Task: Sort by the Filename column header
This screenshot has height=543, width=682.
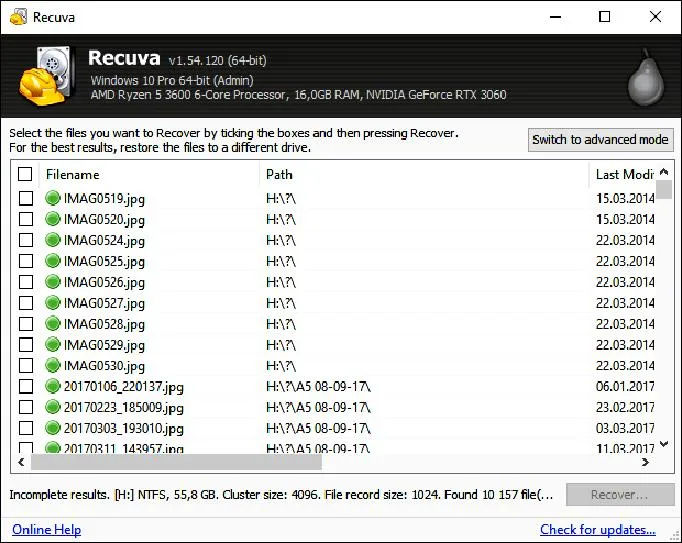Action: coord(149,174)
